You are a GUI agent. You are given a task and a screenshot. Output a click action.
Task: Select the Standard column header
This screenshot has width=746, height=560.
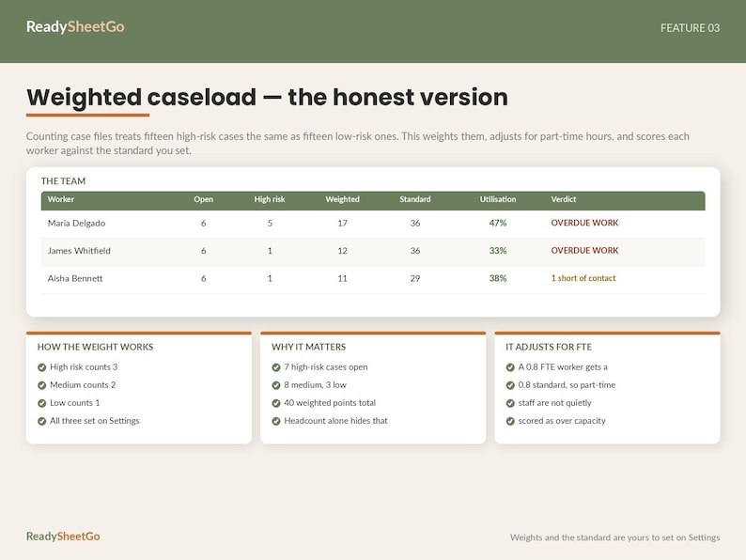[415, 199]
